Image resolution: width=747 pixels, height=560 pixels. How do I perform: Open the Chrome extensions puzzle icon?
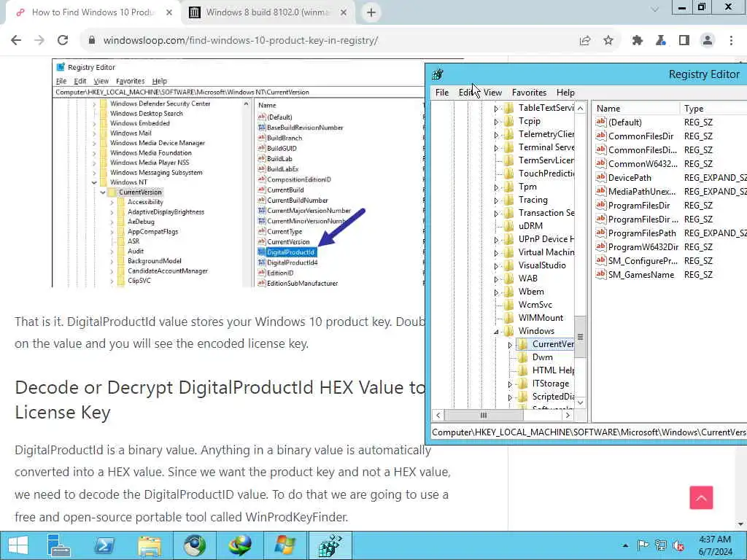coord(637,41)
